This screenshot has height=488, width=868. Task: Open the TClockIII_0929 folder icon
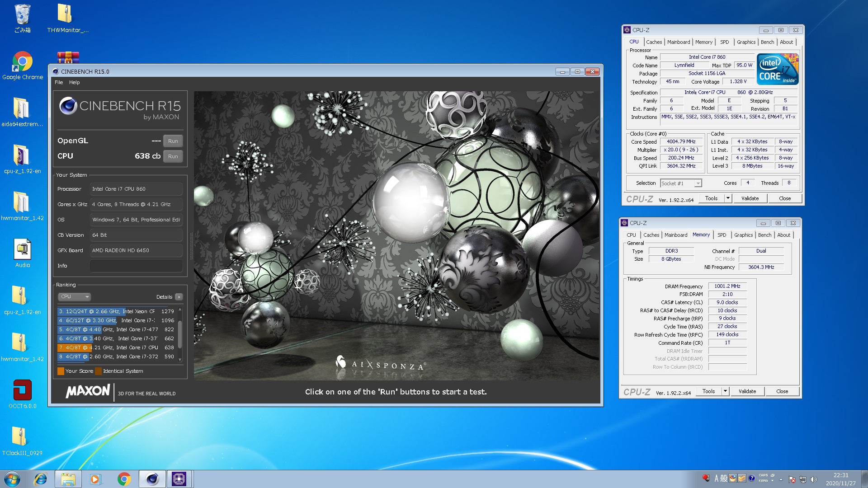pos(22,441)
